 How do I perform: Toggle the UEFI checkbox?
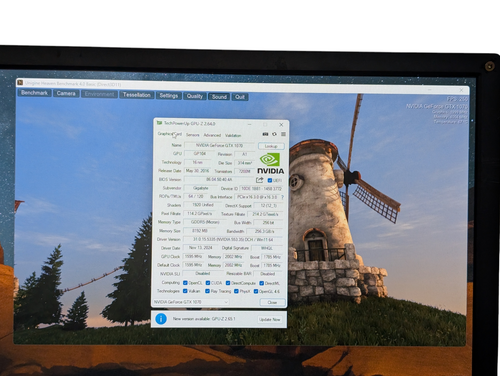(270, 180)
